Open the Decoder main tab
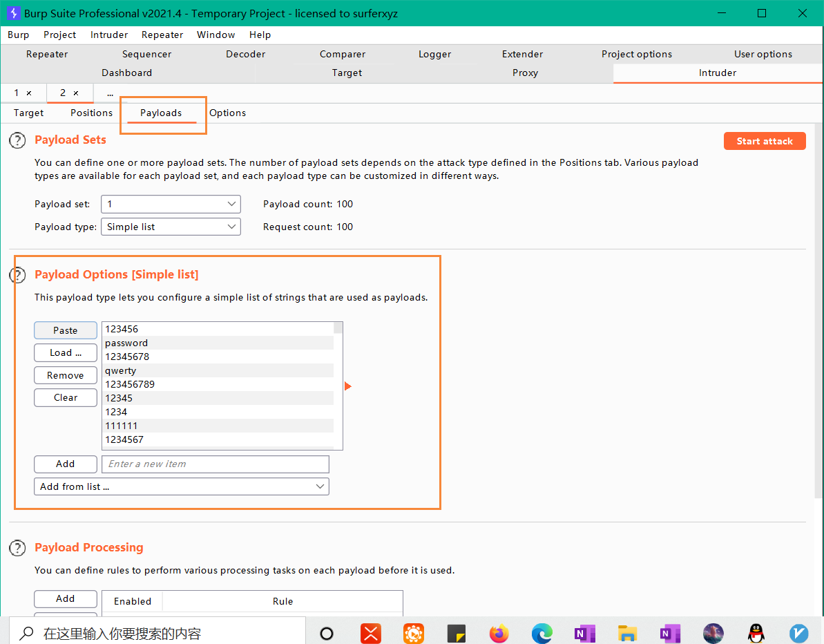 click(x=245, y=54)
